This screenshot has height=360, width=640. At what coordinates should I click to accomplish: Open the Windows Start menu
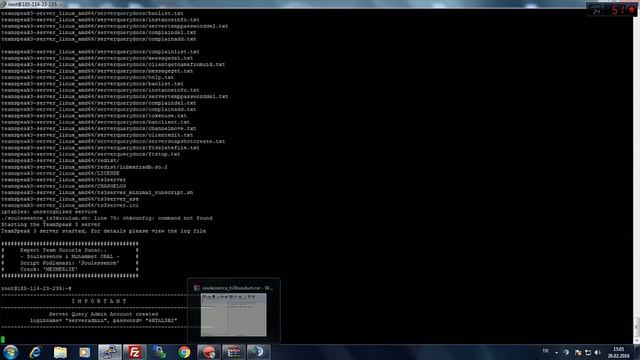click(x=11, y=352)
